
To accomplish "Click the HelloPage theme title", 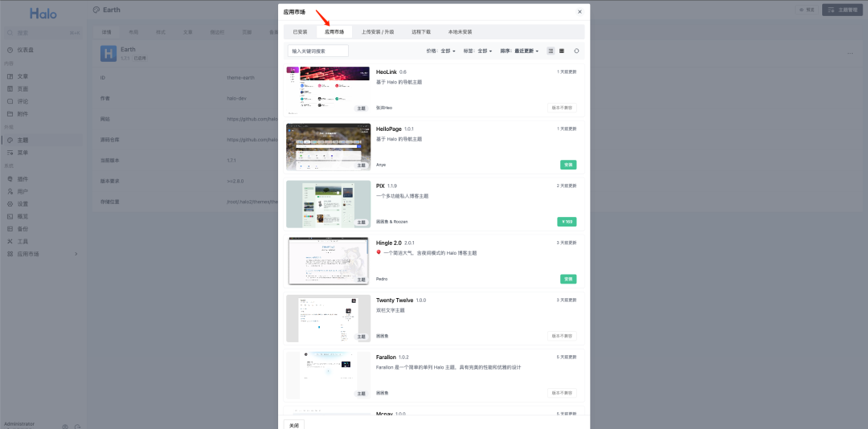I will [x=389, y=129].
